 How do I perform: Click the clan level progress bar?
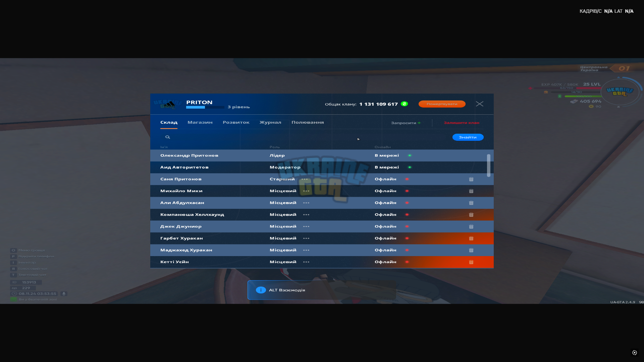point(205,107)
